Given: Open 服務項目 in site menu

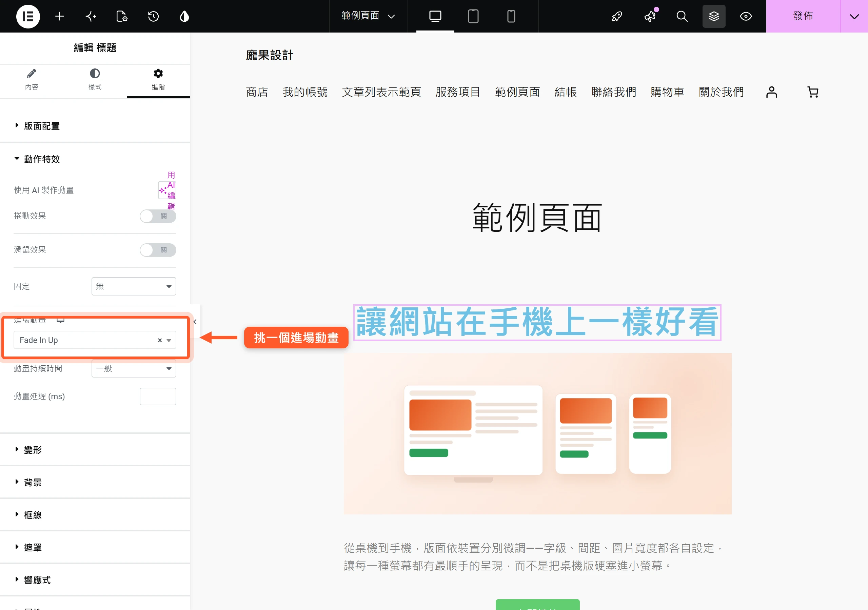Looking at the screenshot, I should pos(458,92).
